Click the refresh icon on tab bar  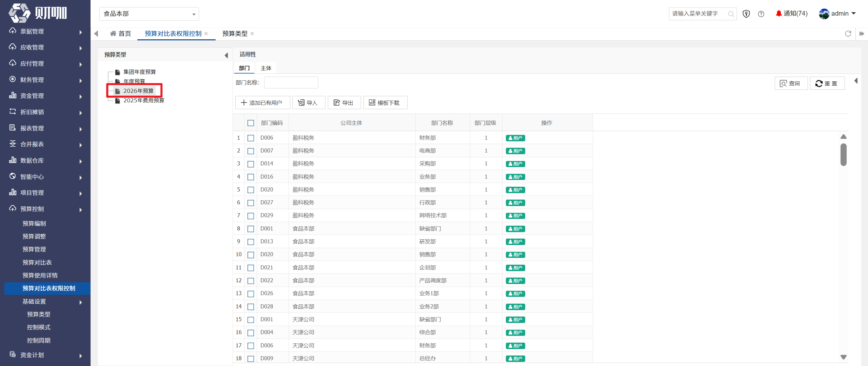848,34
